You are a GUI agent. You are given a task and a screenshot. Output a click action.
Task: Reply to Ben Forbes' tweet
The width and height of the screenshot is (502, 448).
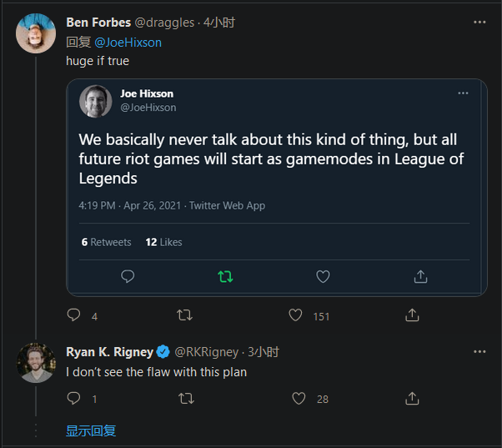(x=73, y=315)
